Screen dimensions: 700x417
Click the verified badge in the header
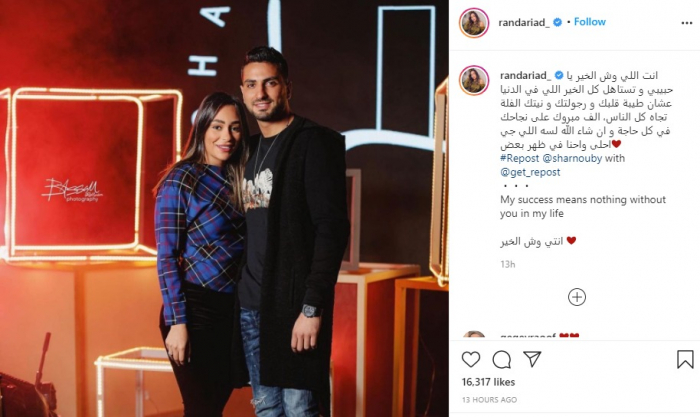coord(558,22)
